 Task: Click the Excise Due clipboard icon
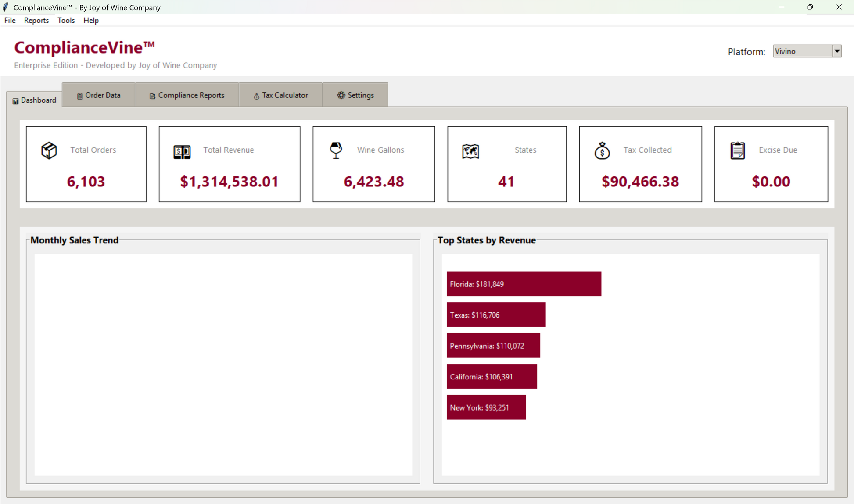[x=738, y=150]
